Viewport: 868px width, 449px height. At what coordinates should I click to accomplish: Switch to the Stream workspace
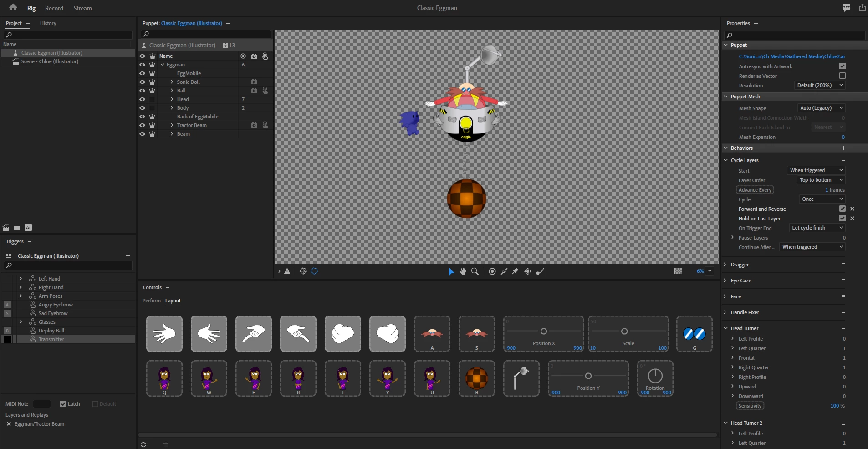pos(82,8)
